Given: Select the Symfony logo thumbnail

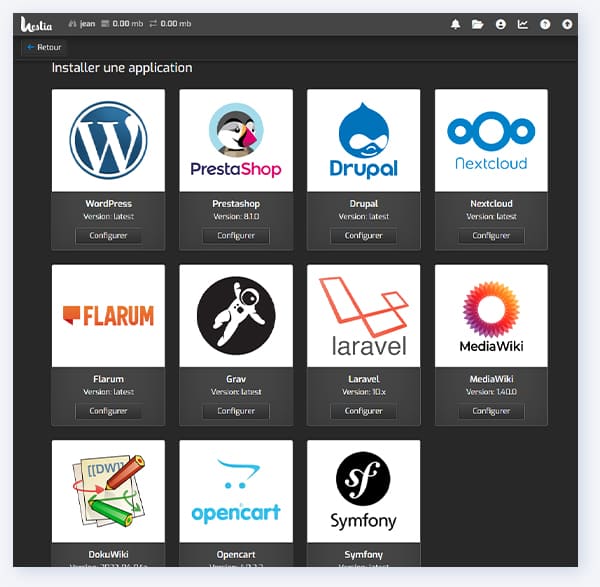Looking at the screenshot, I should [363, 490].
